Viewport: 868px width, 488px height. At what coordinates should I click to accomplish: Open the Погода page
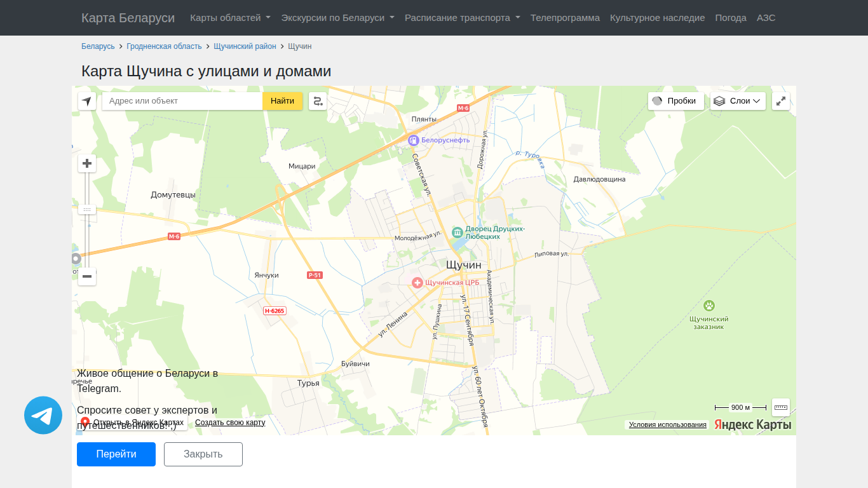coord(731,18)
